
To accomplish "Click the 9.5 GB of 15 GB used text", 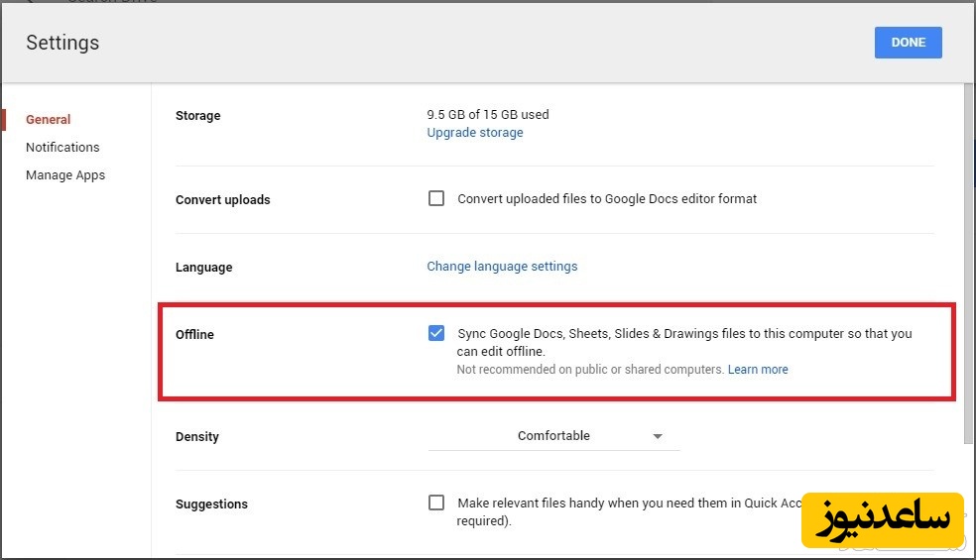I will pyautogui.click(x=487, y=115).
